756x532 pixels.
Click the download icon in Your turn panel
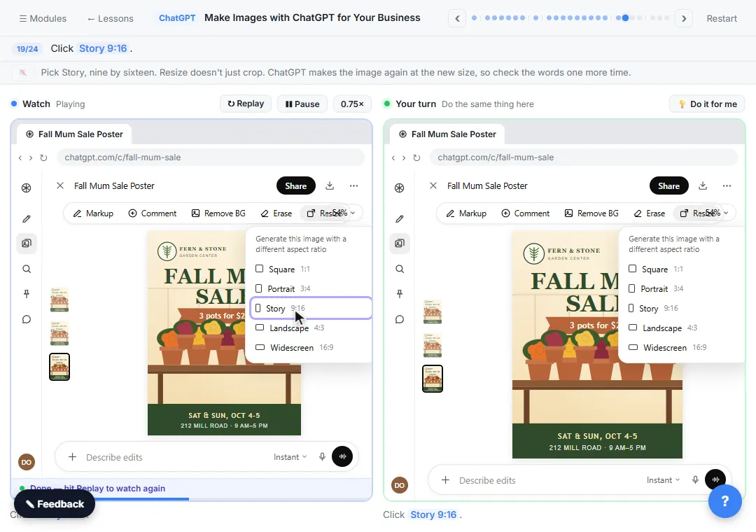[x=703, y=185]
